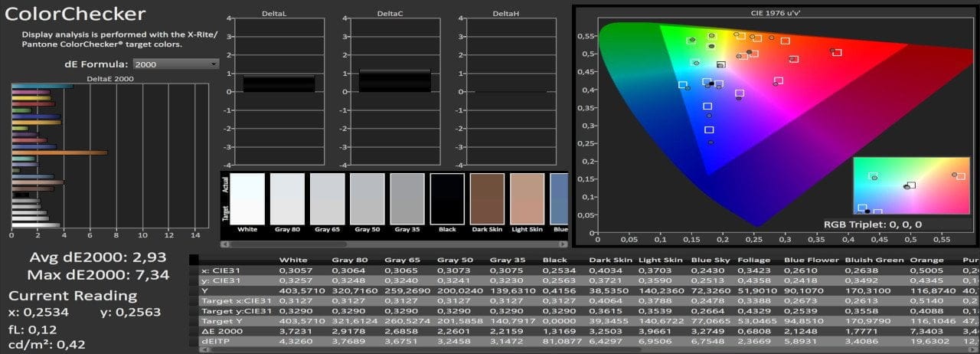Select the Dark Skin swatch
The image size is (980, 354).
point(487,198)
